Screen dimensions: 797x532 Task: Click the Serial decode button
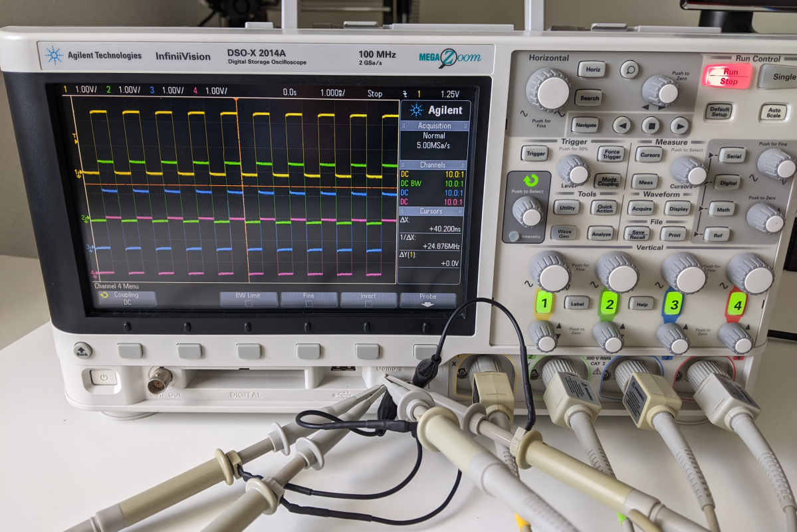(x=733, y=156)
